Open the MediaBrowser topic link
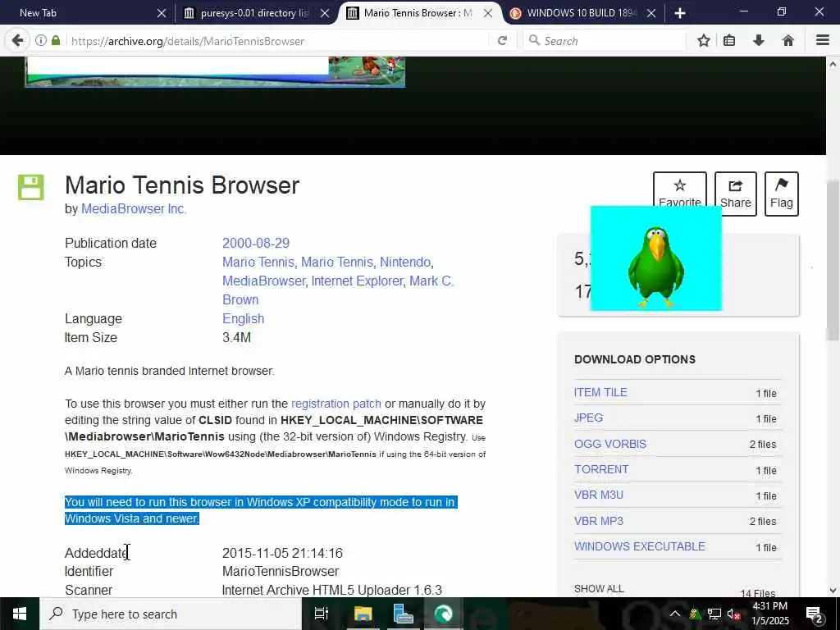Image resolution: width=840 pixels, height=630 pixels. (x=263, y=281)
